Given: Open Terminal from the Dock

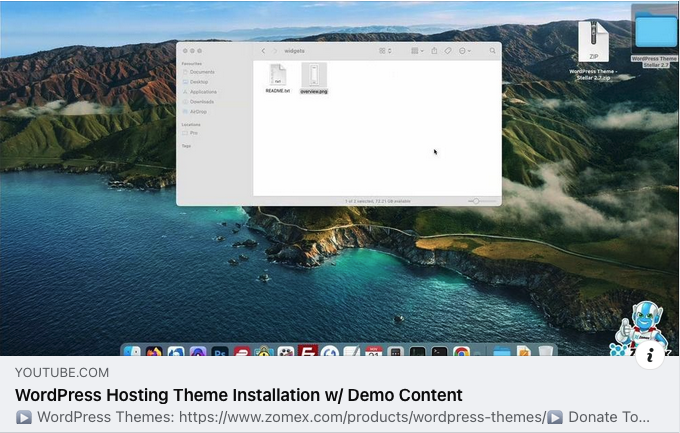Looking at the screenshot, I should (x=439, y=351).
